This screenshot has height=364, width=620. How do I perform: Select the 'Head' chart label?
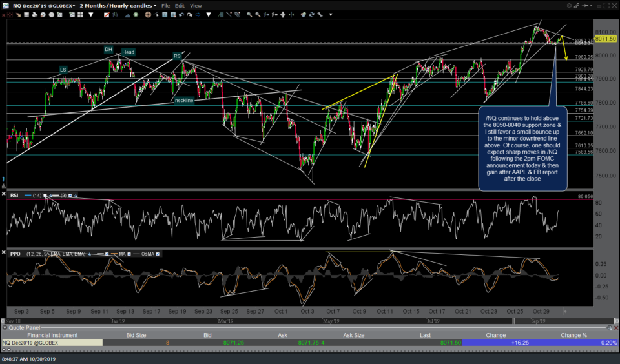[x=128, y=52]
